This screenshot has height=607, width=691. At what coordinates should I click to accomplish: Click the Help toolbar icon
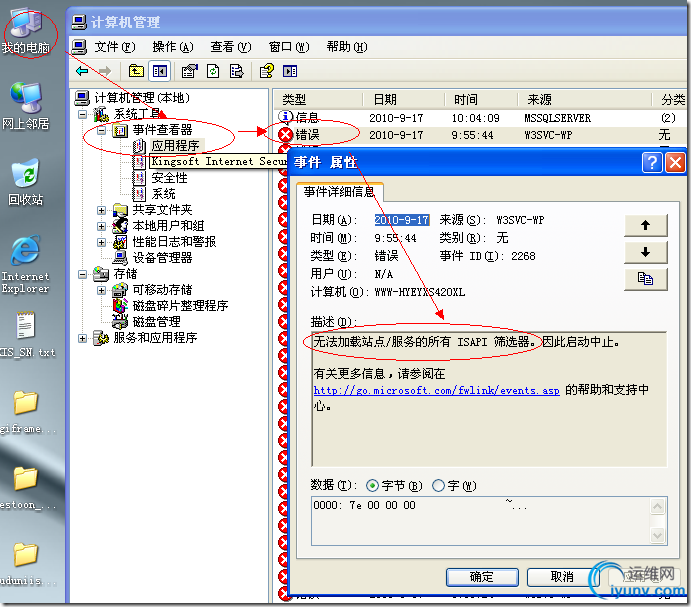tap(267, 71)
